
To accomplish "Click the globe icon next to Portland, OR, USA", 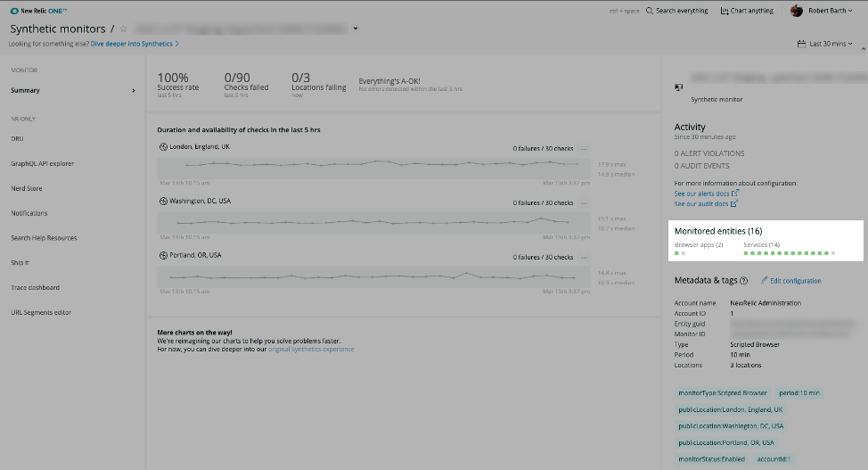I will [x=163, y=255].
